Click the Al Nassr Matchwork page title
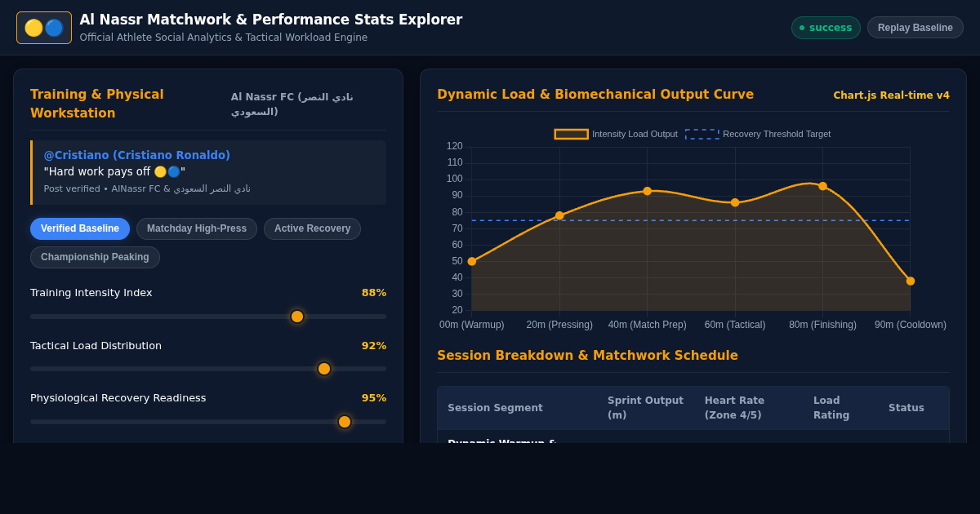980x514 pixels. (x=271, y=20)
